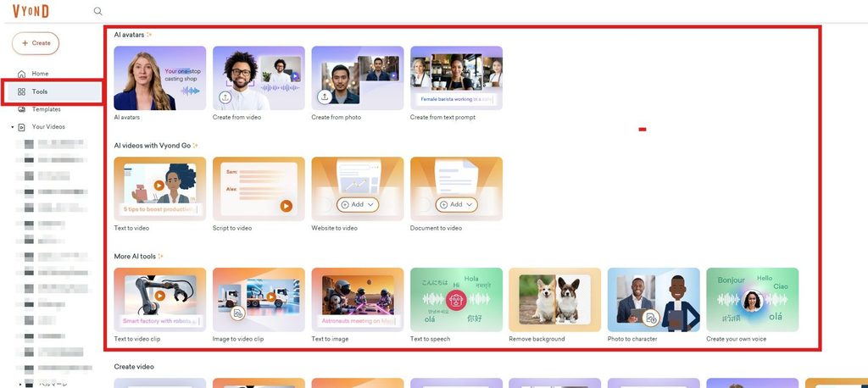
Task: Open the Website to video card
Action: pos(358,189)
